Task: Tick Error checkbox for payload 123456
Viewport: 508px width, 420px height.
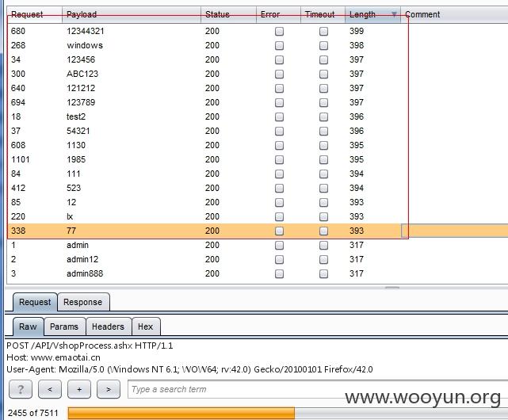Action: (x=279, y=59)
